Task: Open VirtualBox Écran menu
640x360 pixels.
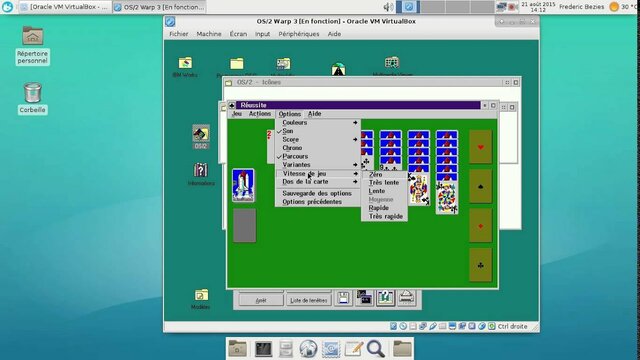Action: point(238,34)
